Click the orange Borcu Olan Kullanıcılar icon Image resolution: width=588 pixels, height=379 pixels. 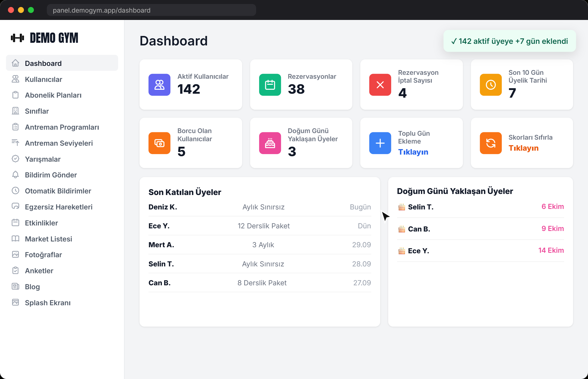click(x=159, y=143)
